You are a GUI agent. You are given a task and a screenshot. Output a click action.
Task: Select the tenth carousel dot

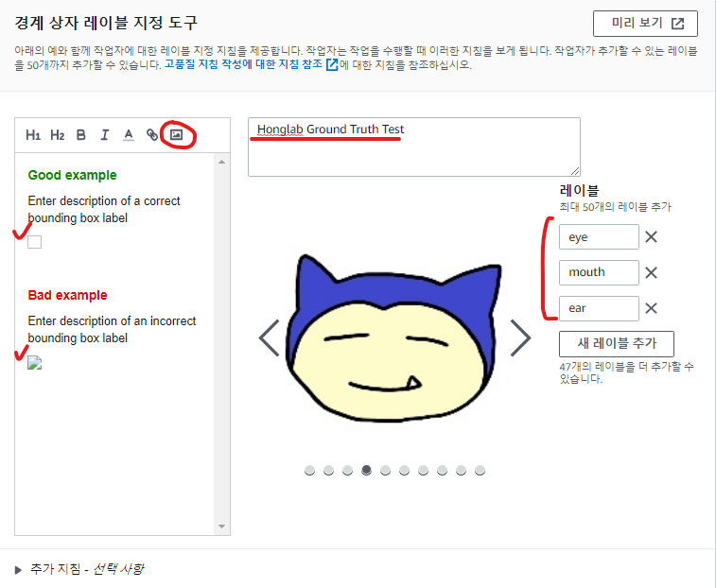480,470
